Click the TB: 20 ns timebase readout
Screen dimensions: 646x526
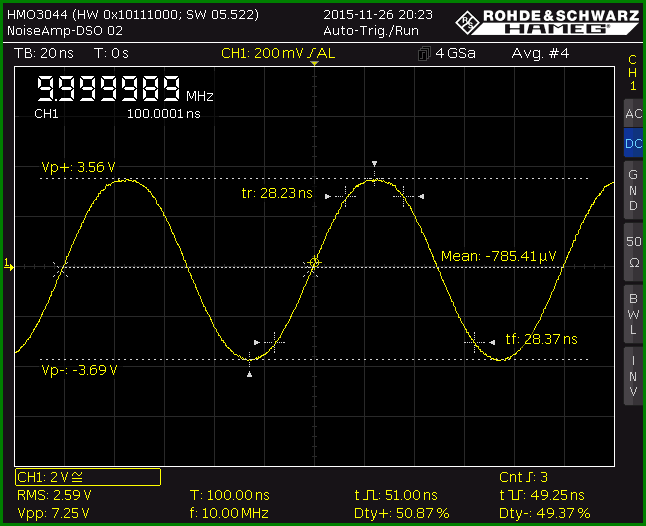[x=44, y=54]
